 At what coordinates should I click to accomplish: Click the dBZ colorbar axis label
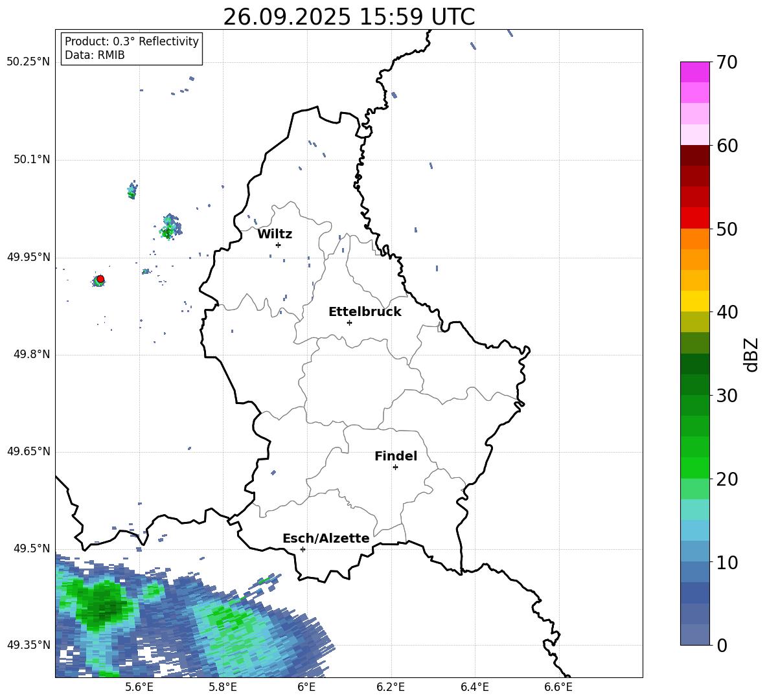[x=752, y=354]
